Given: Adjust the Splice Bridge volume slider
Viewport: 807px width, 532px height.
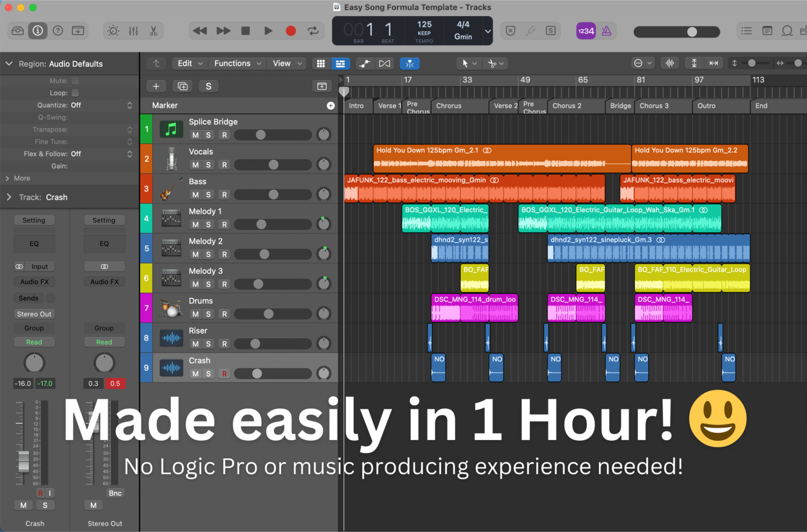Looking at the screenshot, I should pyautogui.click(x=272, y=135).
